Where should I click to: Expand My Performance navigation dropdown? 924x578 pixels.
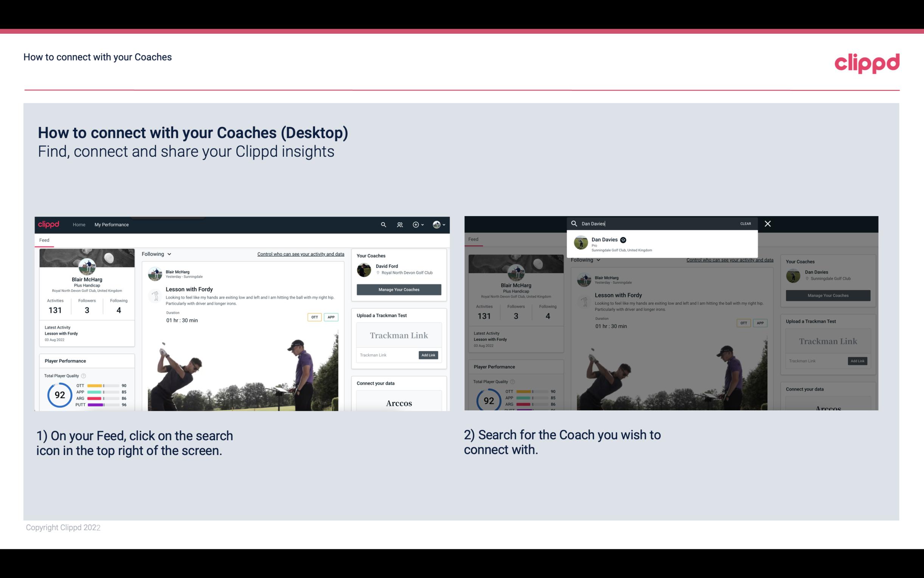tap(111, 224)
